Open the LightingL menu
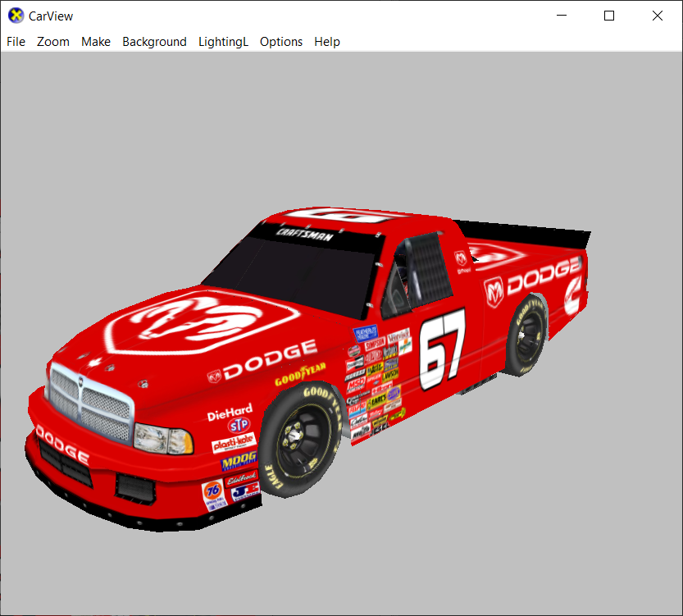The width and height of the screenshot is (683, 616). 223,42
